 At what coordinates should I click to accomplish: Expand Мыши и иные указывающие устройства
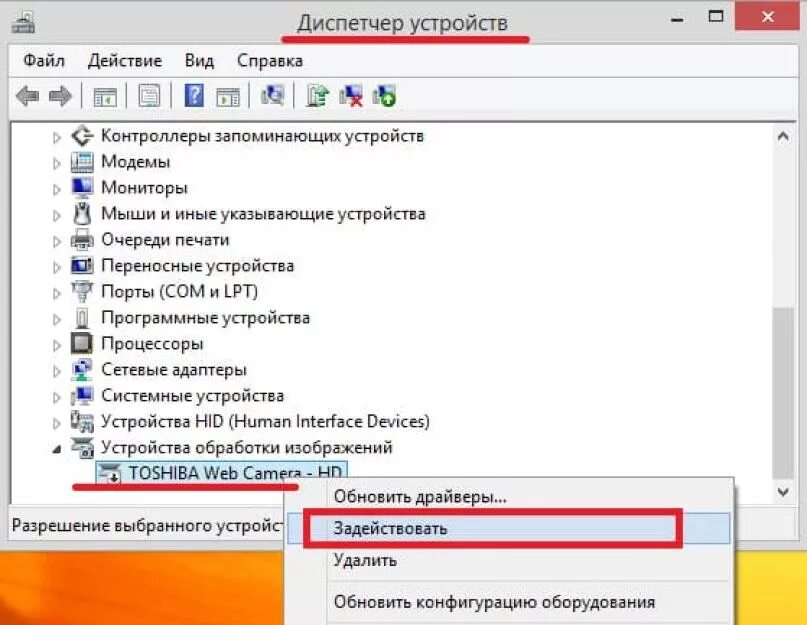pyautogui.click(x=57, y=215)
